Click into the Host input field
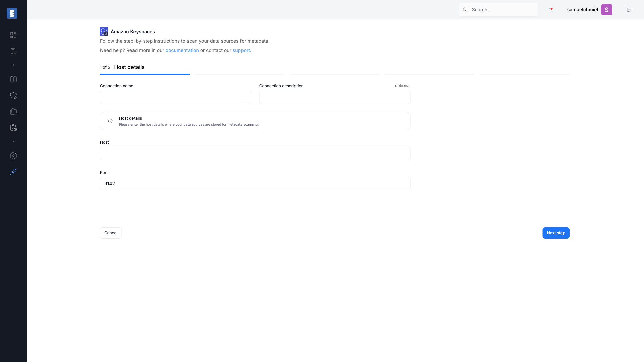The image size is (644, 362). pos(255,154)
